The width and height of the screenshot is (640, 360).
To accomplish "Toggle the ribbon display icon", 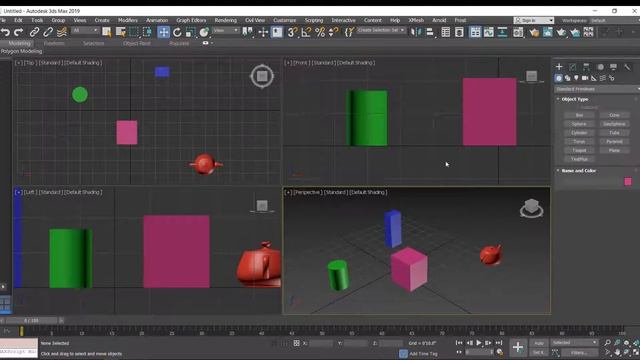I will click(x=475, y=32).
